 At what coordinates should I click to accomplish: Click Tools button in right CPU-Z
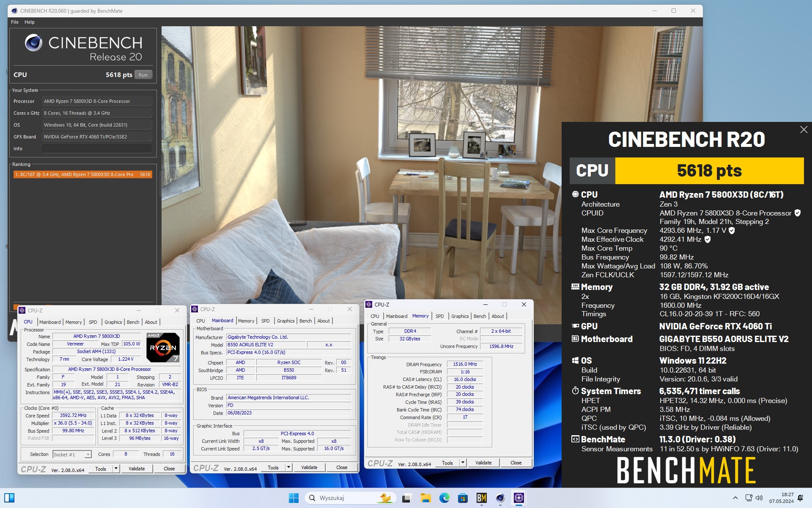click(447, 463)
